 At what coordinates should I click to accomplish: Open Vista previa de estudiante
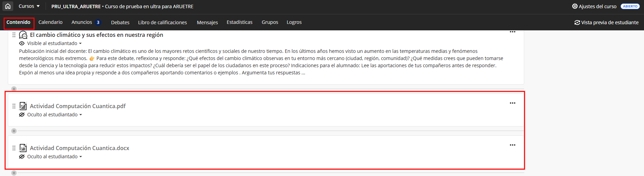pos(606,23)
